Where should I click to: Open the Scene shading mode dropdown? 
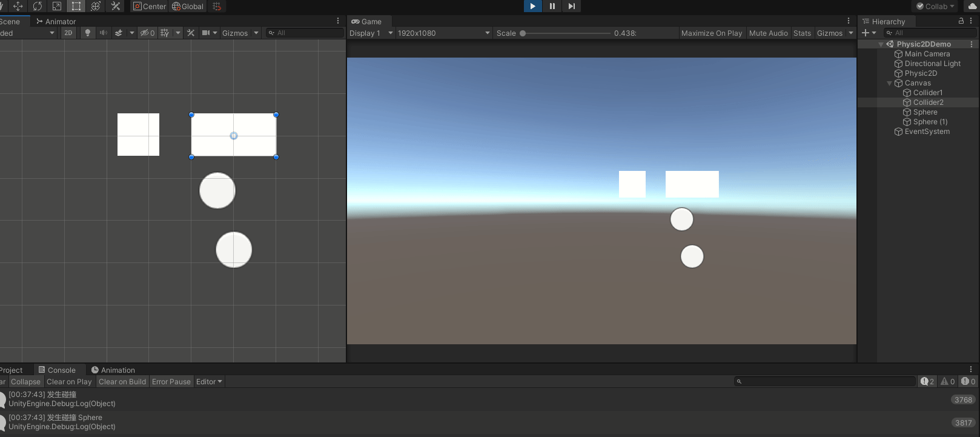pos(28,33)
